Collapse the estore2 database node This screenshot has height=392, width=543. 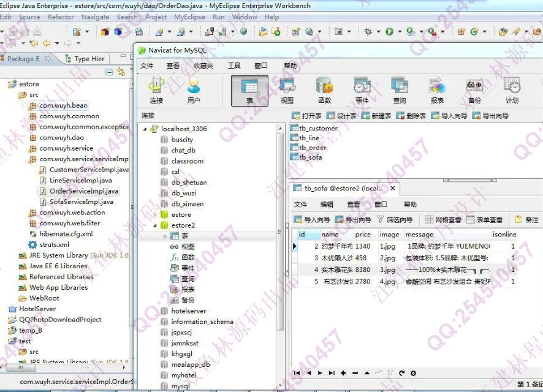pos(155,225)
